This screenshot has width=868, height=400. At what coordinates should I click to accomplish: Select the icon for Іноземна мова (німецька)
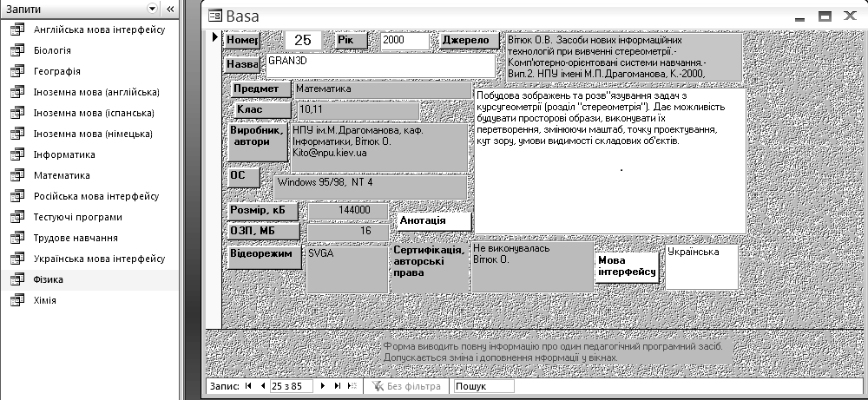tap(17, 134)
